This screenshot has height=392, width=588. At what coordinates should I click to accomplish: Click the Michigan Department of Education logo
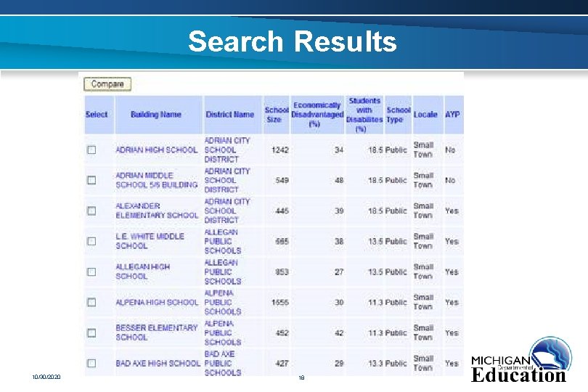click(521, 360)
